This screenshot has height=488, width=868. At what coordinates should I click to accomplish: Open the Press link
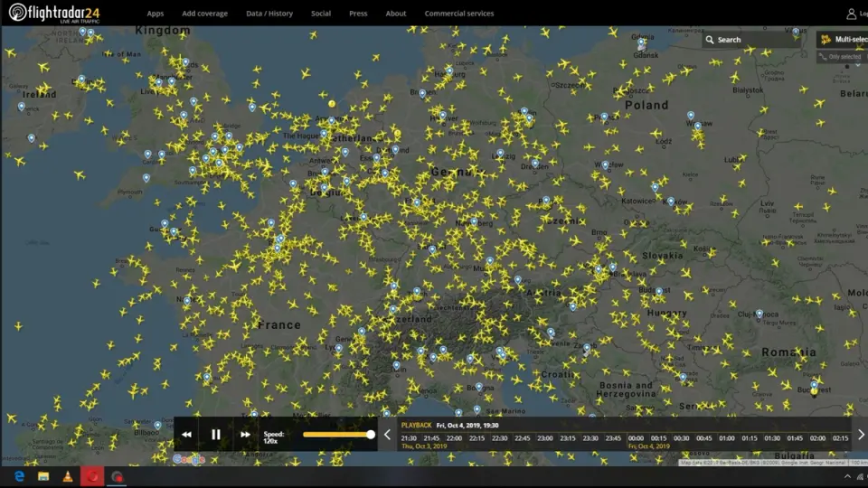pos(358,14)
